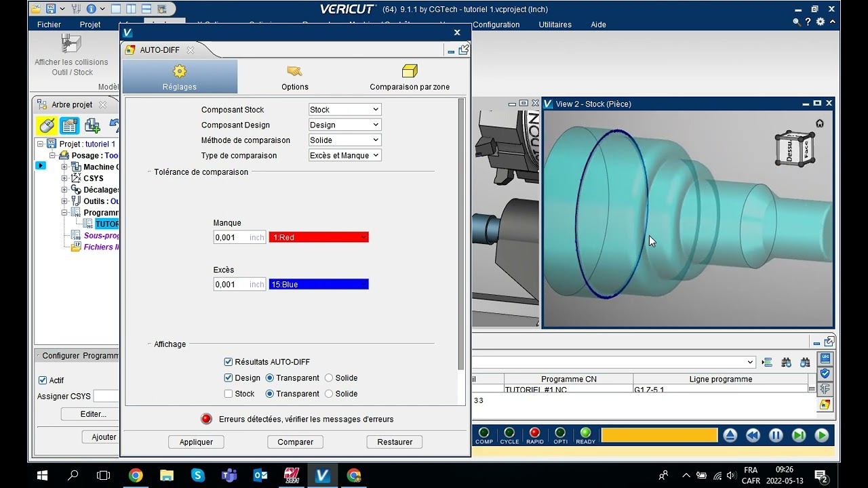
Task: Click the Restaurer button
Action: pyautogui.click(x=395, y=442)
